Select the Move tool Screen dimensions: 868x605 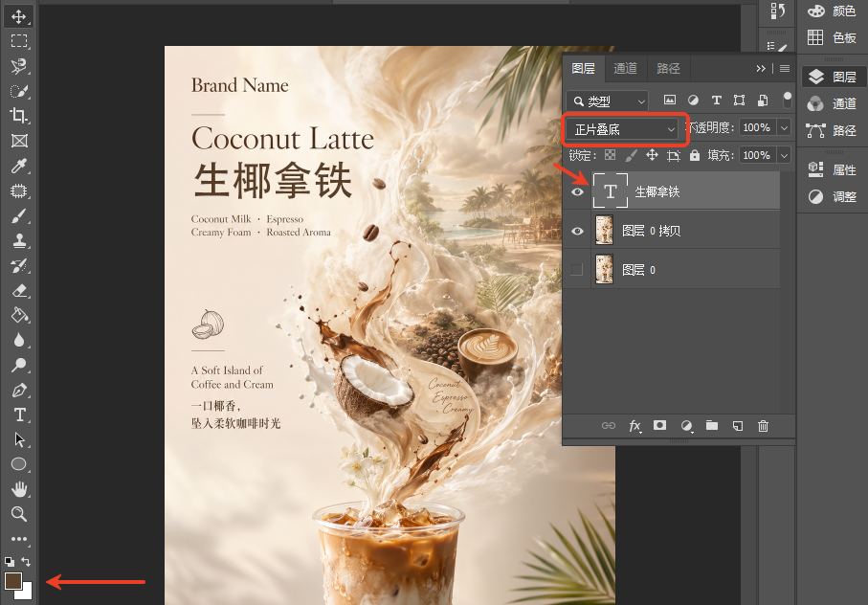[19, 16]
